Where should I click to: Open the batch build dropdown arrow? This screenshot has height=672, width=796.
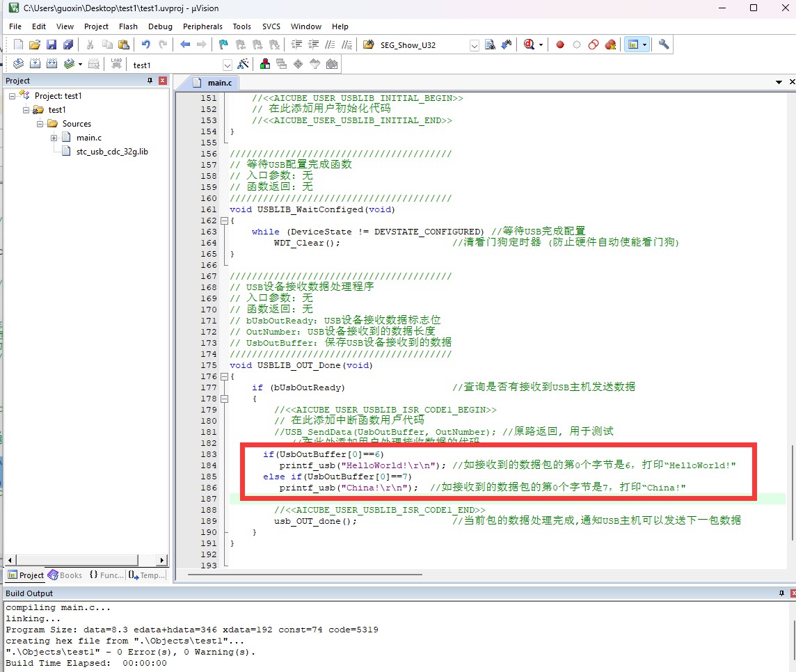click(x=80, y=64)
